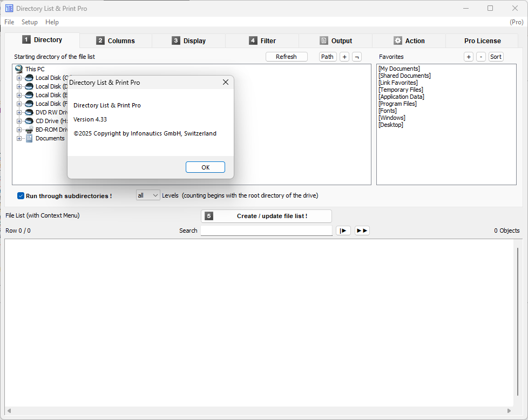
Task: Select DVD RW Drive tree item
Action: tap(51, 112)
